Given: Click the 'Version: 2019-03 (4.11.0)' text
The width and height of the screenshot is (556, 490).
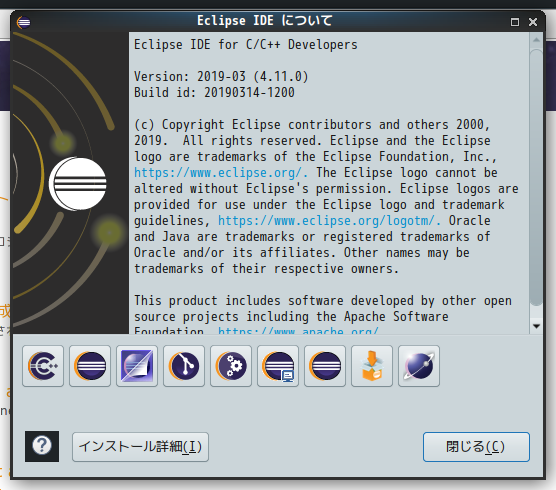Looking at the screenshot, I should pos(221,77).
